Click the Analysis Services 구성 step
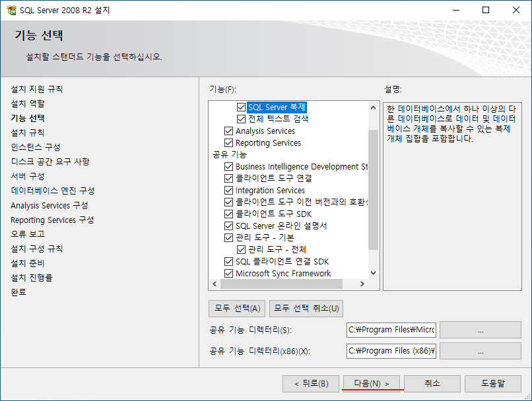This screenshot has height=401, width=532. (50, 205)
